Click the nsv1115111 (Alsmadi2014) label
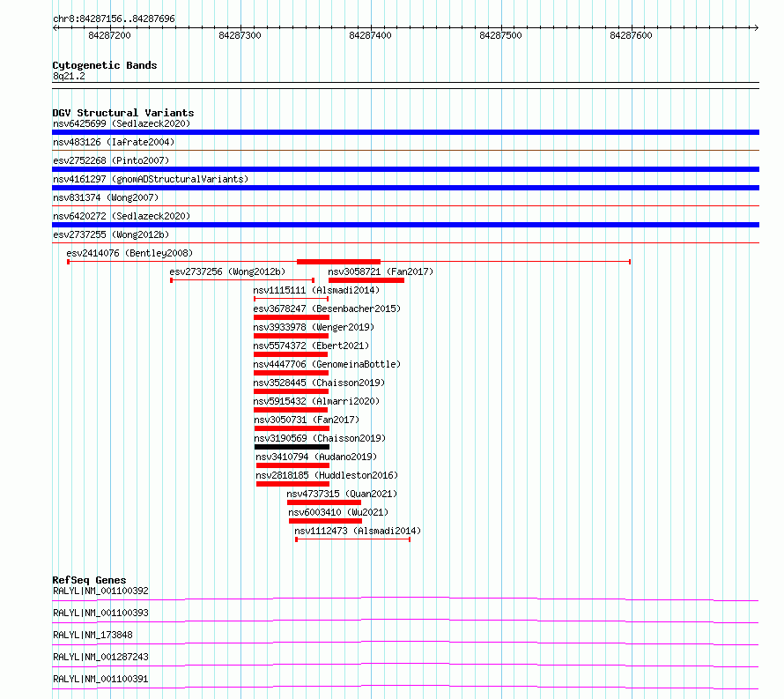Screen dimensions: 784x699 [316, 290]
